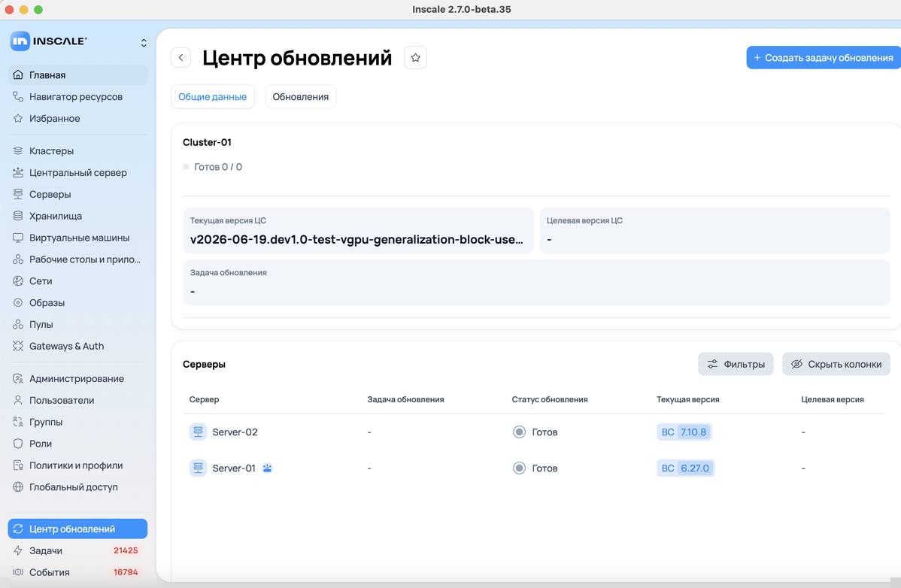Viewport: 901px width, 588px height.
Task: Click the Центральный сервер icon
Action: (x=18, y=173)
